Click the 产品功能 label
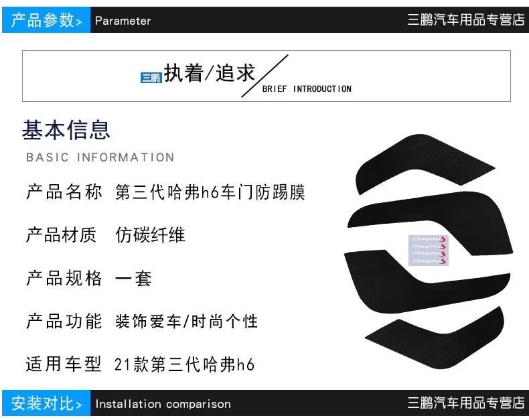The height and width of the screenshot is (420, 529). pyautogui.click(x=64, y=321)
